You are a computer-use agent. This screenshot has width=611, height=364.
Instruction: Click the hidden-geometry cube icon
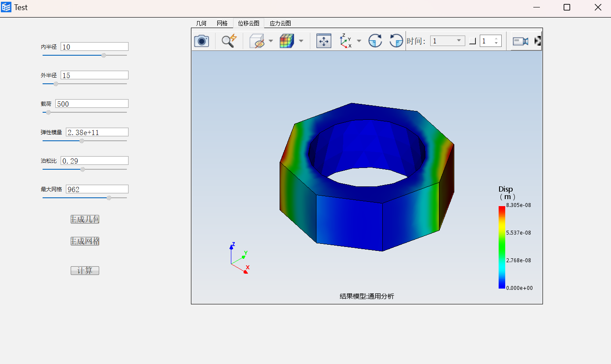click(x=257, y=41)
